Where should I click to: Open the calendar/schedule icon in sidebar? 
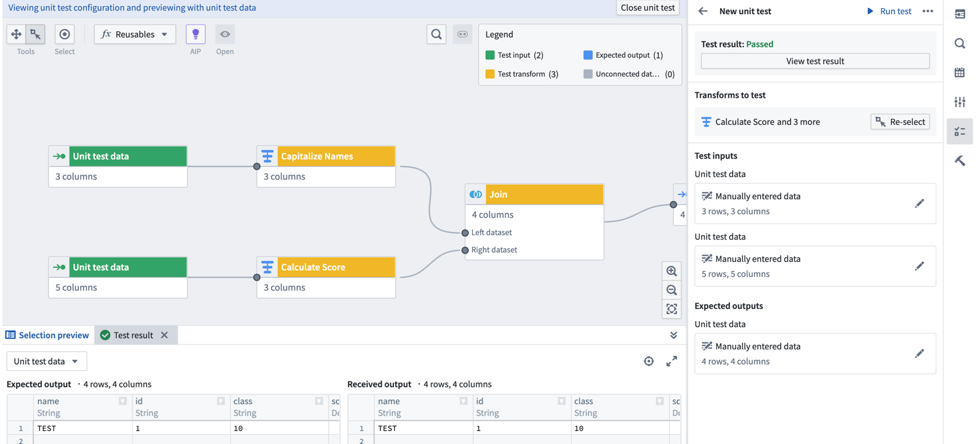960,73
